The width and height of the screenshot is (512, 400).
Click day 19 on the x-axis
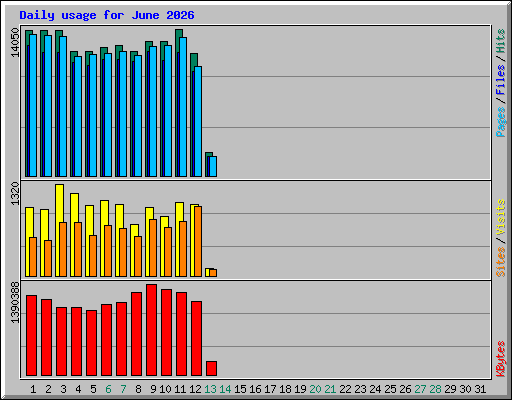point(300,389)
